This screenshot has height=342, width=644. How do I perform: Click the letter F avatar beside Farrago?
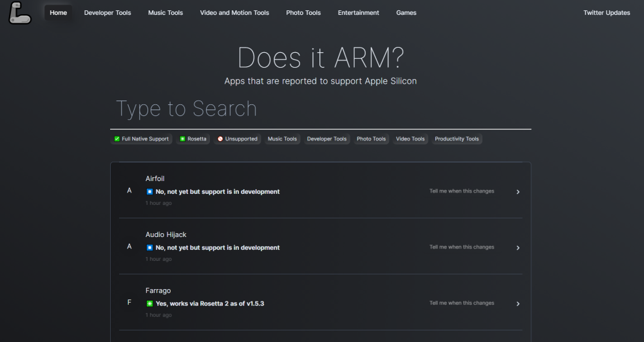coord(129,303)
